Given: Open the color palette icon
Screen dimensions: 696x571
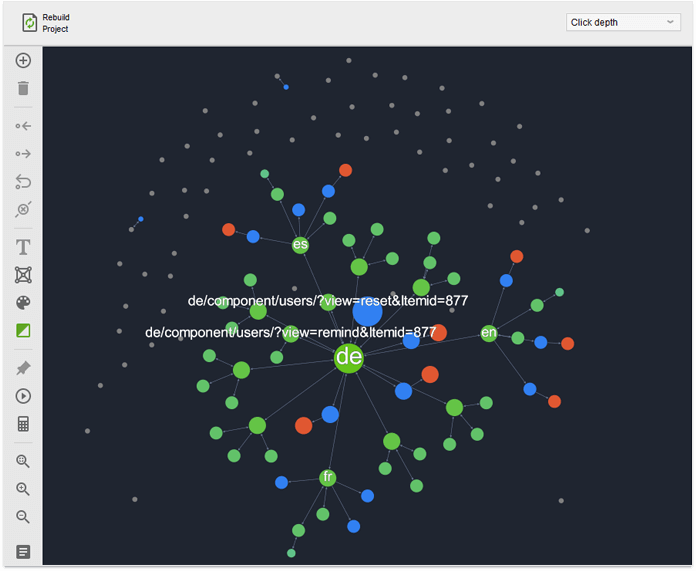Looking at the screenshot, I should pos(23,303).
